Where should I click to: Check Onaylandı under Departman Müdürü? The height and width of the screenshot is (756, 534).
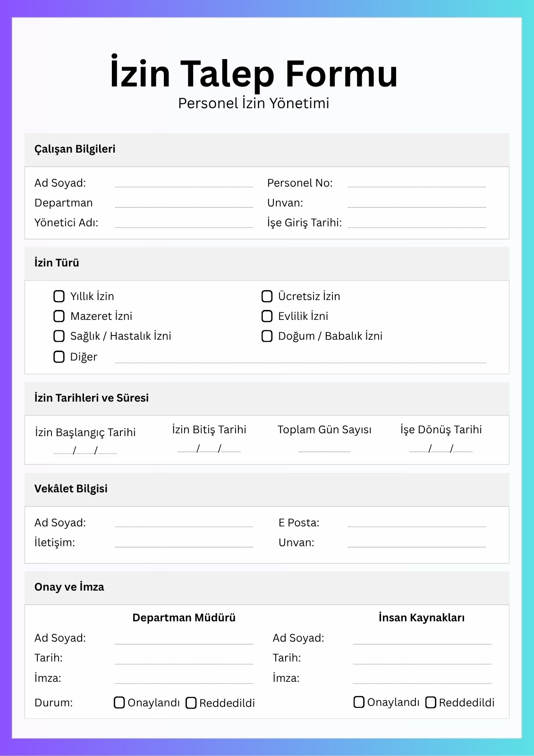point(119,703)
